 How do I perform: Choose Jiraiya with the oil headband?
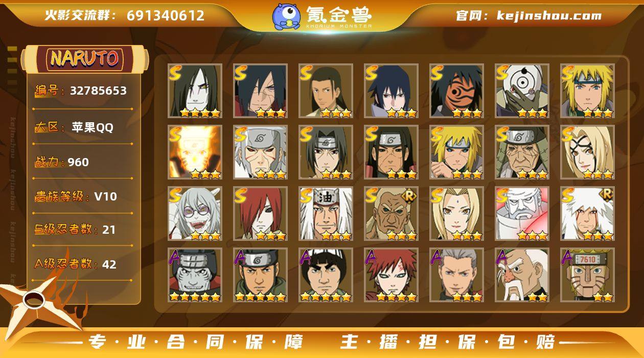(326, 213)
